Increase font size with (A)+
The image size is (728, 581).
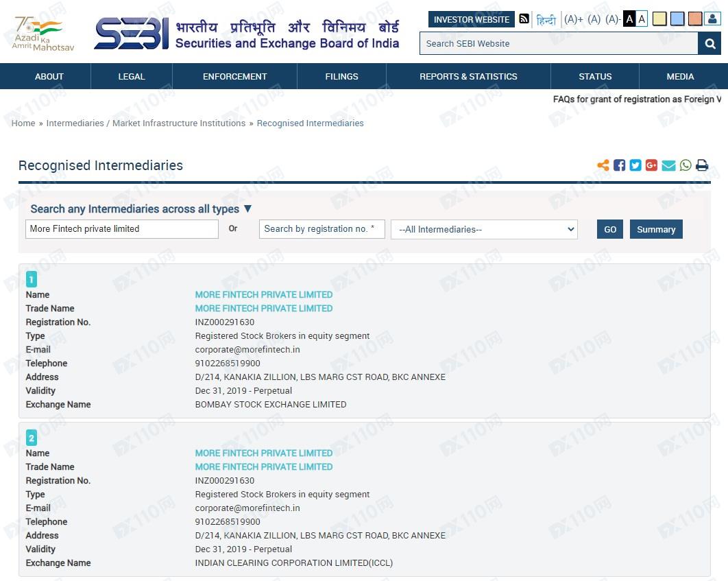(x=573, y=19)
